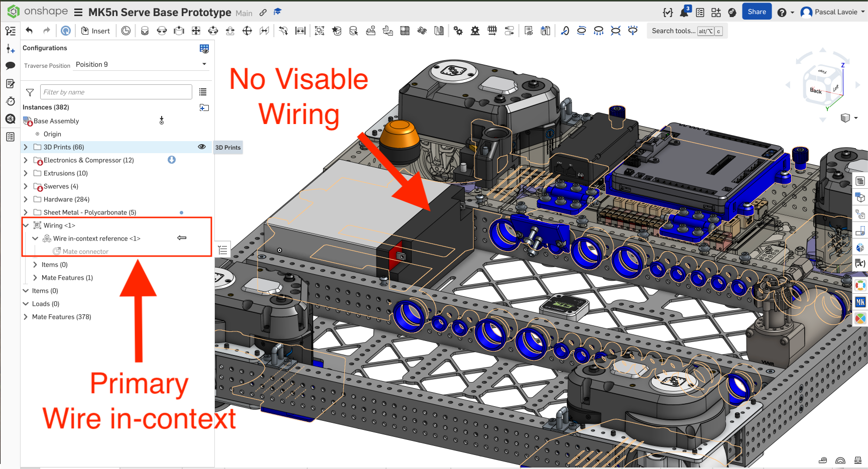
Task: Open Traverse Position configuration dropdown
Action: [x=141, y=64]
